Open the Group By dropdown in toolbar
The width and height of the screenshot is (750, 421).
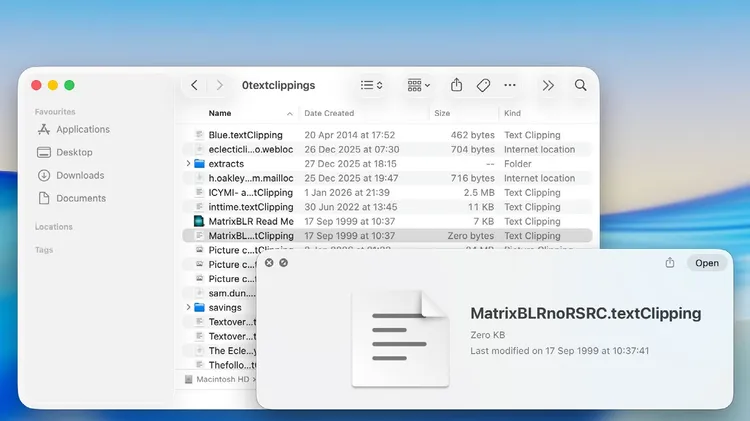pos(419,86)
